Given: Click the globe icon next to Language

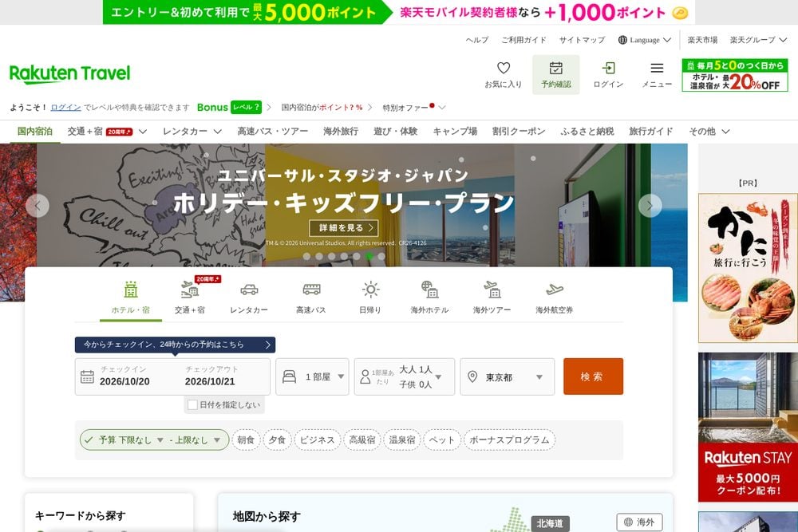Looking at the screenshot, I should [622, 40].
